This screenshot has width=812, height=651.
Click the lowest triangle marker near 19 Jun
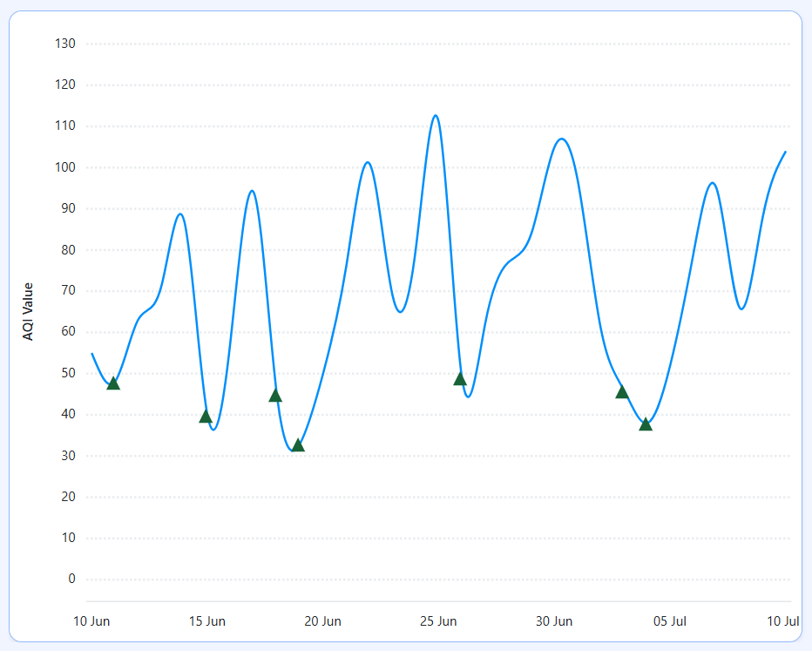click(x=297, y=445)
